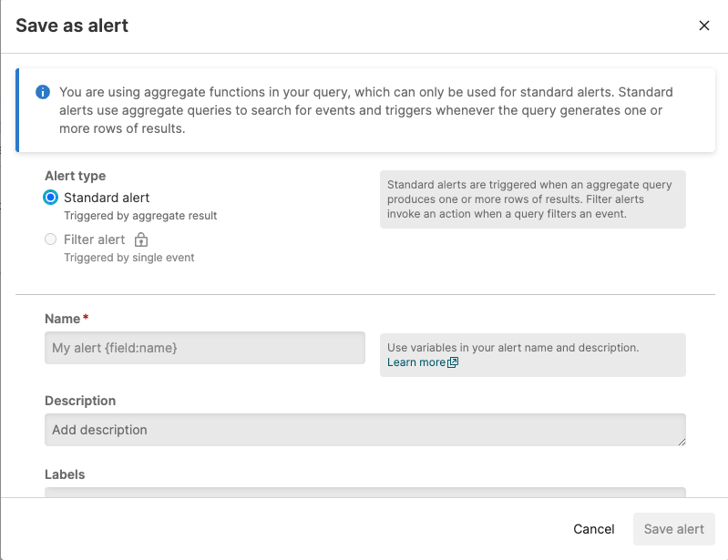Click the 'Filter alert' option label
The width and height of the screenshot is (728, 560).
[94, 239]
